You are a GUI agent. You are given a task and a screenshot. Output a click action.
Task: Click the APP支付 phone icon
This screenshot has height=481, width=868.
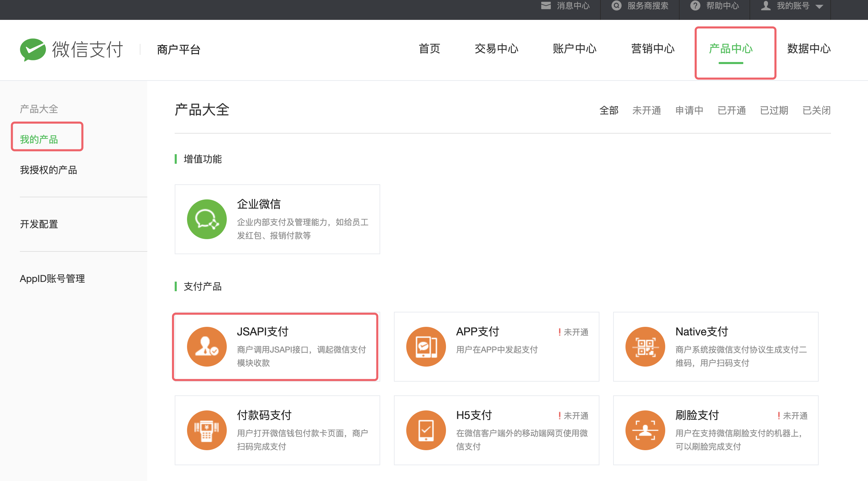click(426, 346)
